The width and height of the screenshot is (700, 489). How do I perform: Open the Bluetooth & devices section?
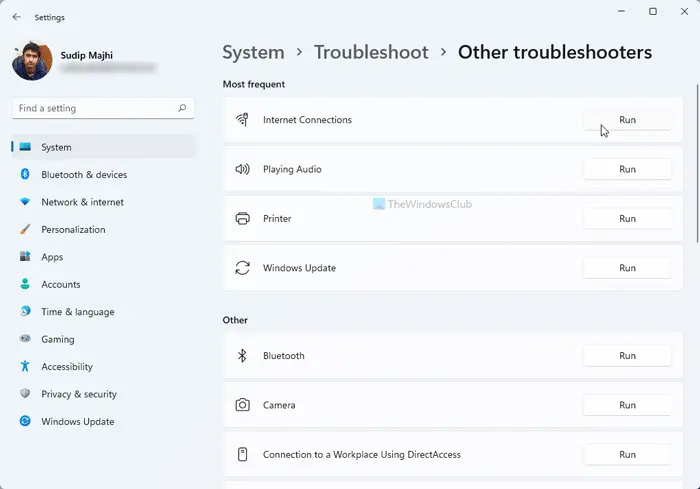coord(104,174)
